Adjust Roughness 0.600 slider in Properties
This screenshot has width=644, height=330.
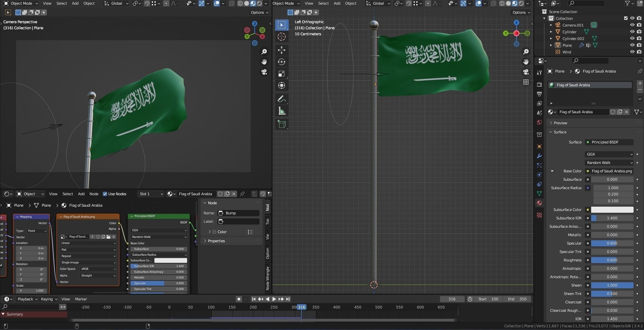tap(612, 260)
